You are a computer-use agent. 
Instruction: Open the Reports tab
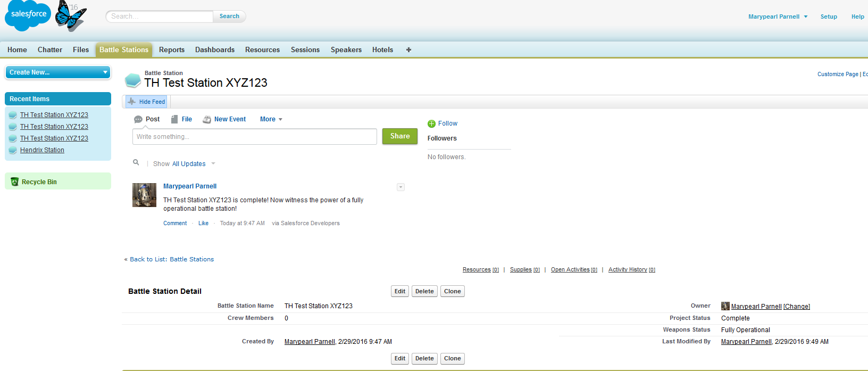(x=172, y=50)
